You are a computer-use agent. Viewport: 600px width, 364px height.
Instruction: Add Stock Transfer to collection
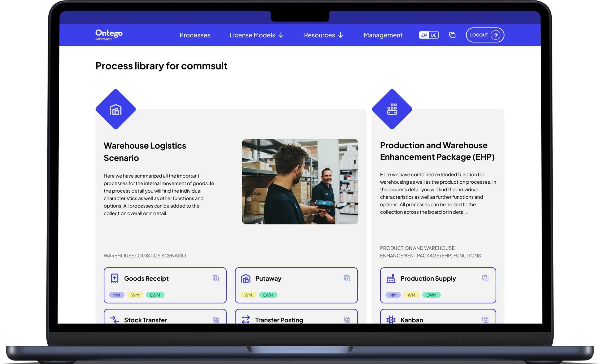(x=216, y=320)
